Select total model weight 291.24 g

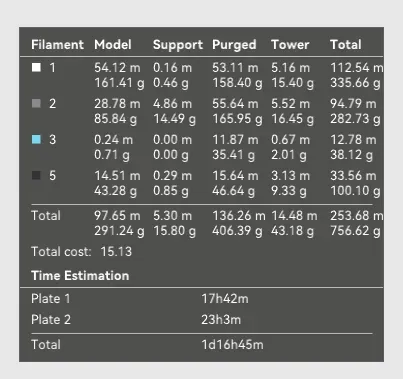[119, 231]
